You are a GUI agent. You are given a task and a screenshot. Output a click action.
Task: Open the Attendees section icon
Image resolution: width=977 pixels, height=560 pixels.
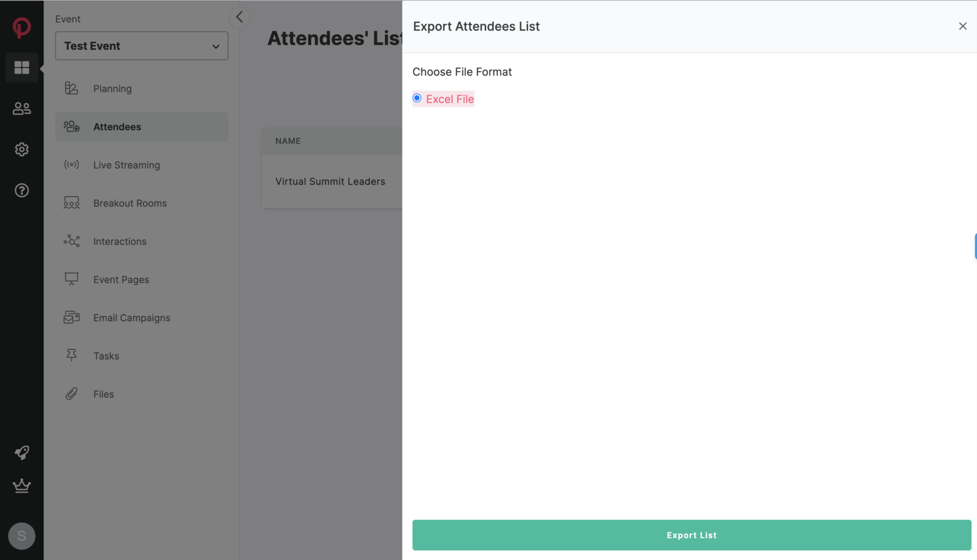71,126
